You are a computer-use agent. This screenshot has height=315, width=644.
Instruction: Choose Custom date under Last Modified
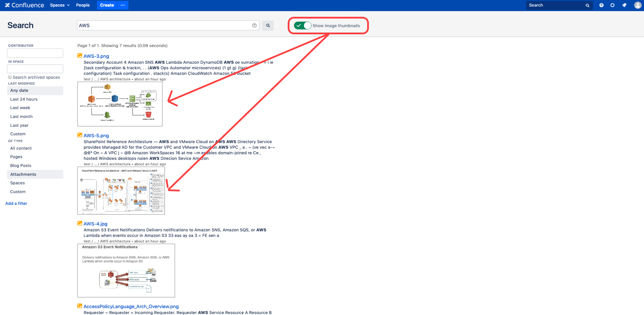click(18, 134)
